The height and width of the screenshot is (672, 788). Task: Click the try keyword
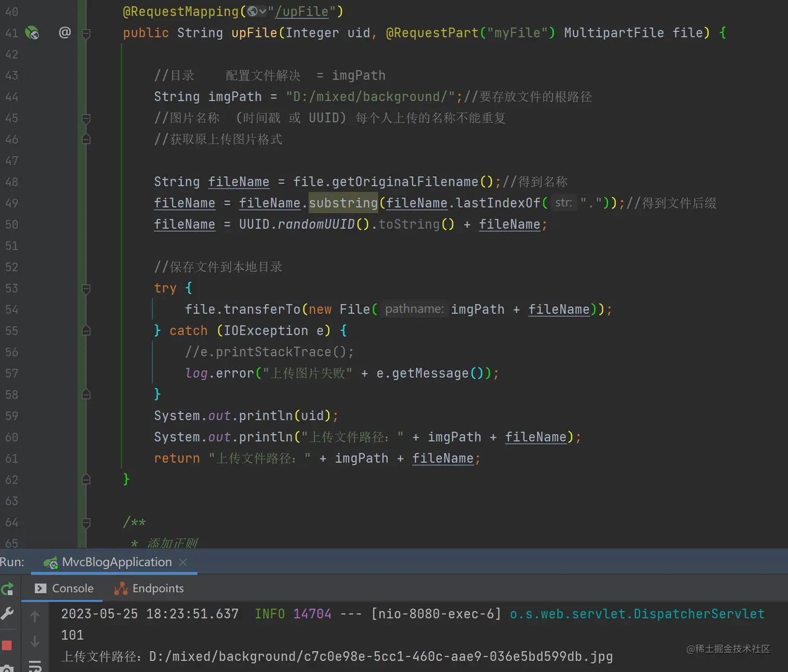[165, 289]
